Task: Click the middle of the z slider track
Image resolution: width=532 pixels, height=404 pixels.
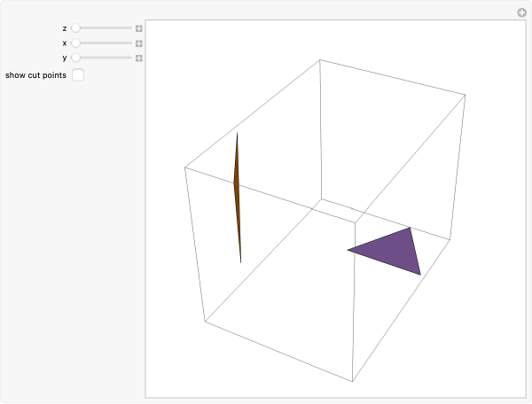Action: pos(102,28)
